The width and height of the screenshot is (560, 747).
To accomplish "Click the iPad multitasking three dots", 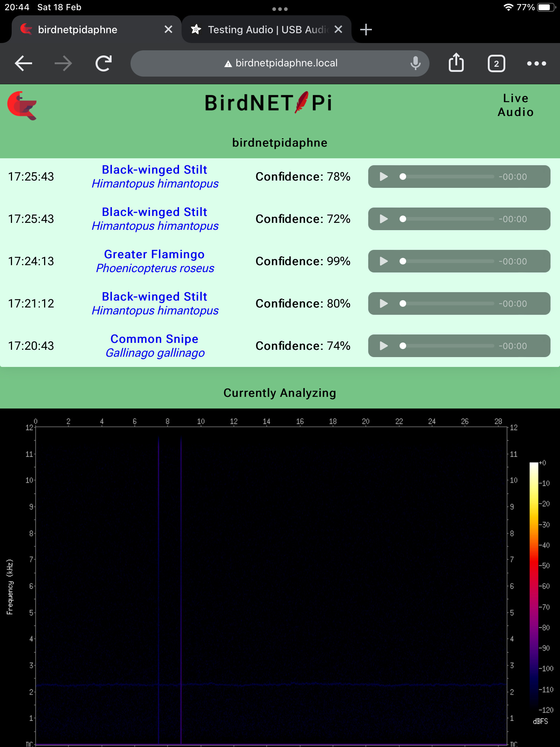I will coord(280,9).
